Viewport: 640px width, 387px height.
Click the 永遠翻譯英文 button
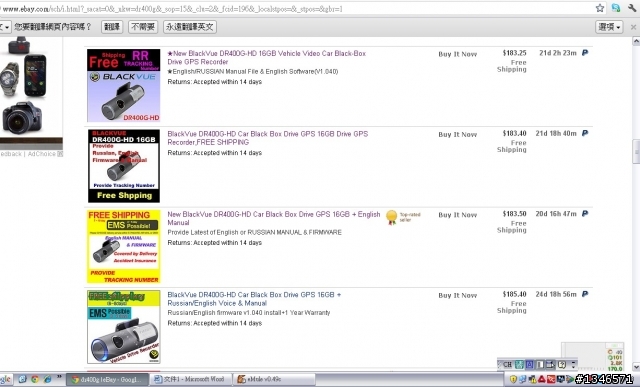[x=190, y=27]
